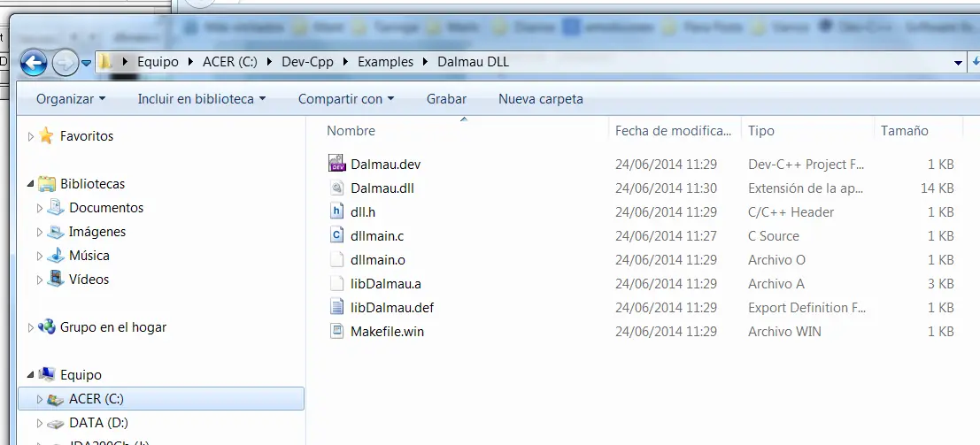Select the Dalmau.dev project icon
Screen dimensions: 980x445
337,164
